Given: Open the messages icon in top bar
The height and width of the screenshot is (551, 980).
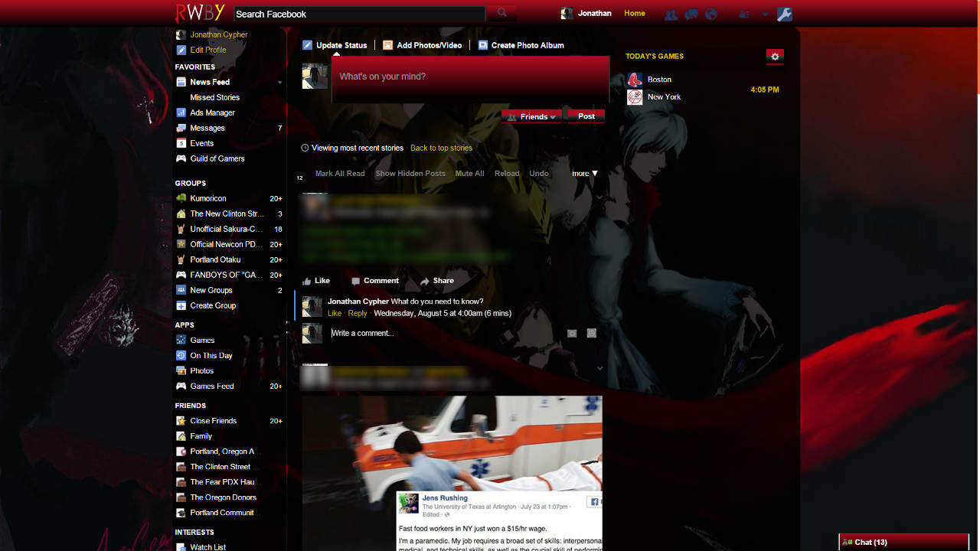Looking at the screenshot, I should [691, 15].
